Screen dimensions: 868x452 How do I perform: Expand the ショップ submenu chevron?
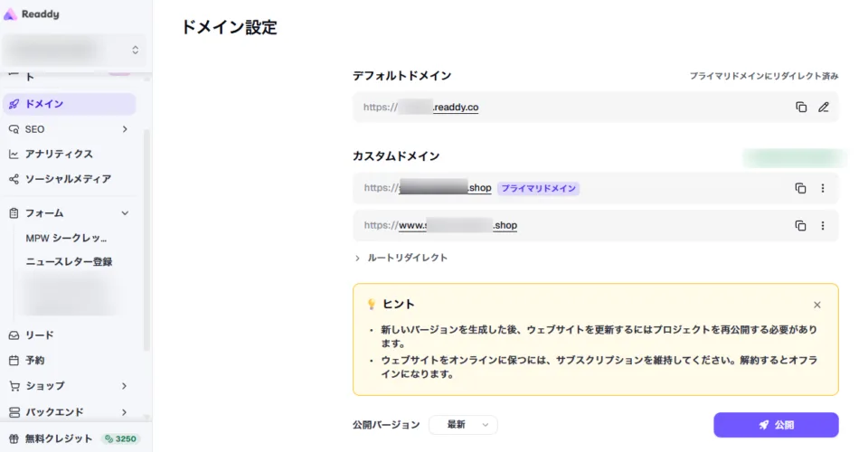point(124,386)
